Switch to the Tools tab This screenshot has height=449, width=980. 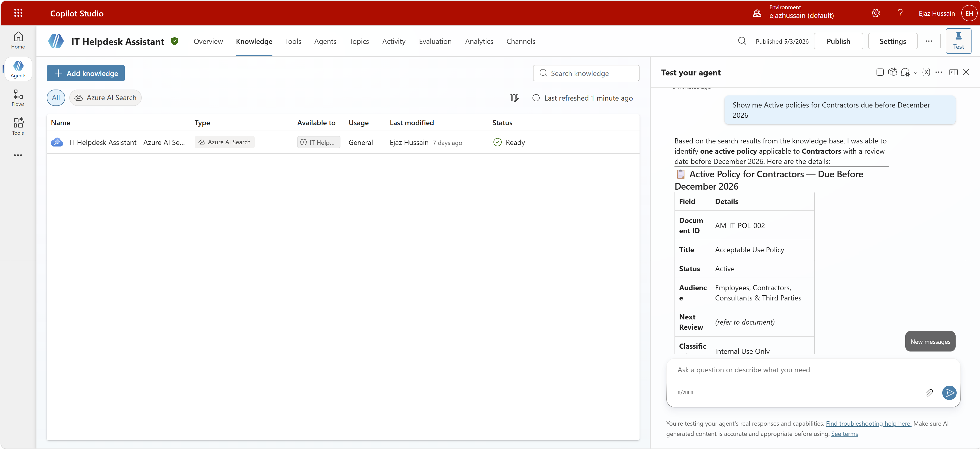pos(293,41)
